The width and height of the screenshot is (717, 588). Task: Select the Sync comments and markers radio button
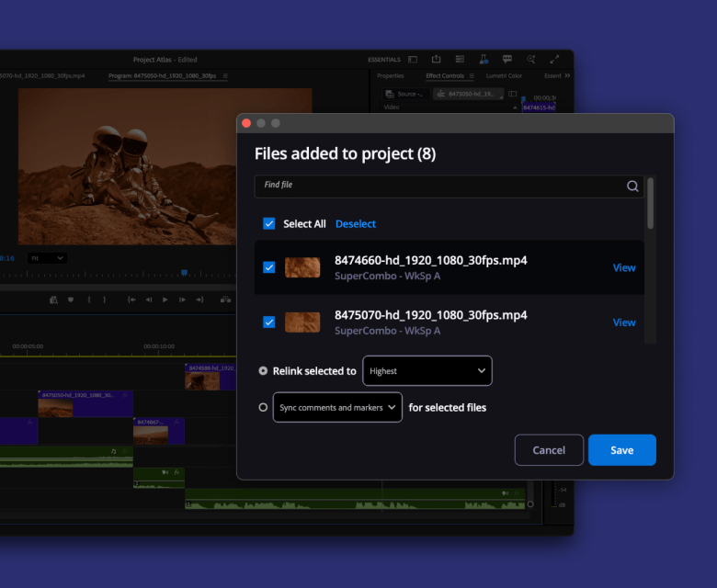[264, 407]
